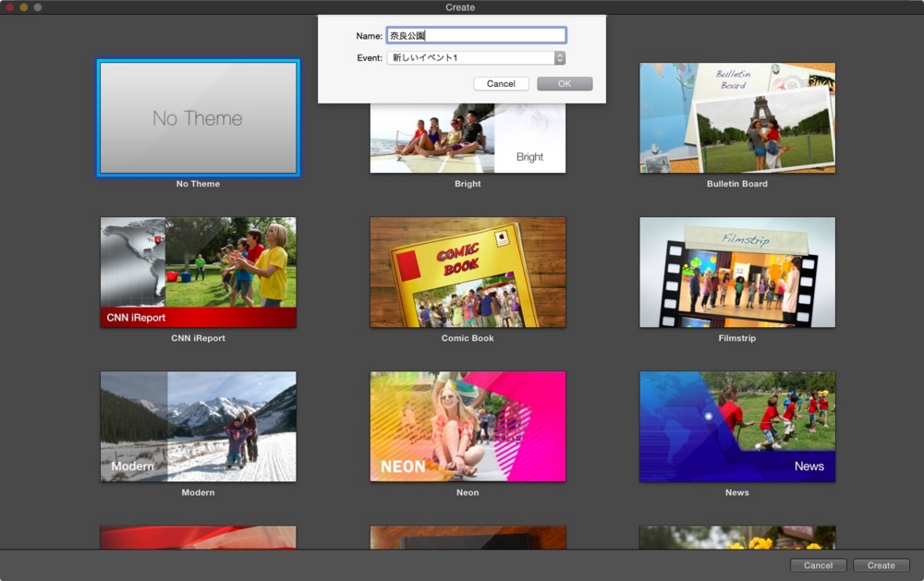Choose the Neon theme thumbnail
This screenshot has width=924, height=581.
[468, 427]
